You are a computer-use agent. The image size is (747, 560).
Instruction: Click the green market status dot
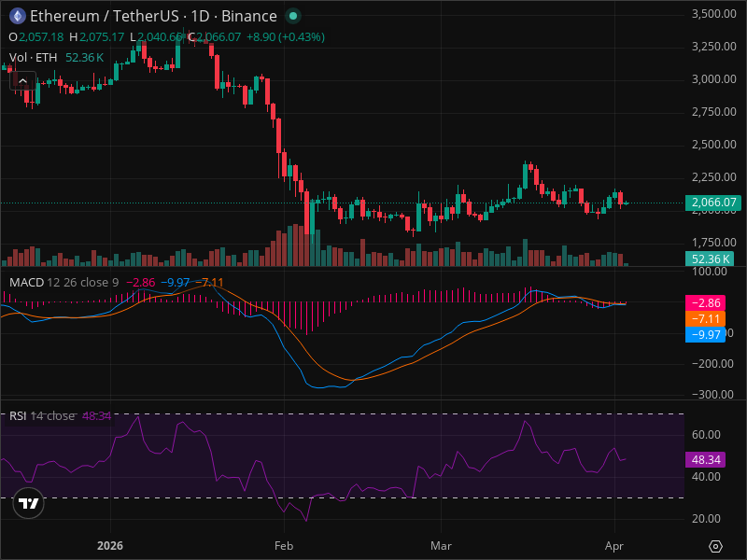pos(293,16)
